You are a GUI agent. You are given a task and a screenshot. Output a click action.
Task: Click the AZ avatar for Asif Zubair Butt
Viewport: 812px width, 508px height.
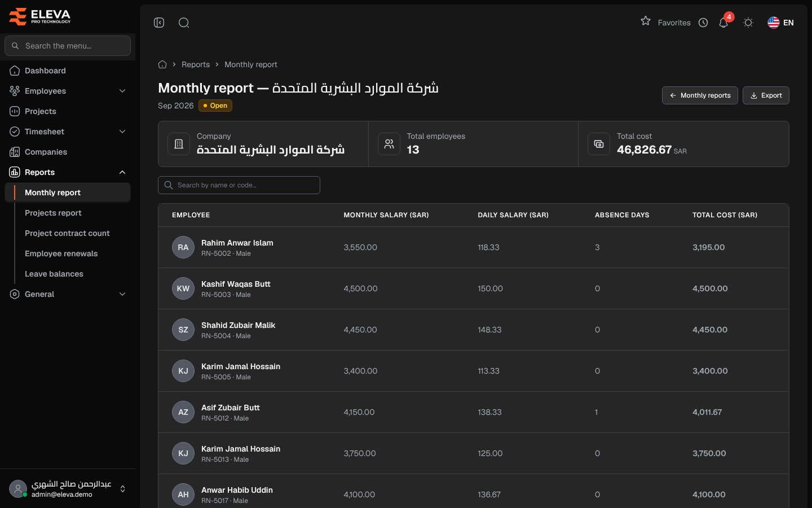(x=183, y=412)
